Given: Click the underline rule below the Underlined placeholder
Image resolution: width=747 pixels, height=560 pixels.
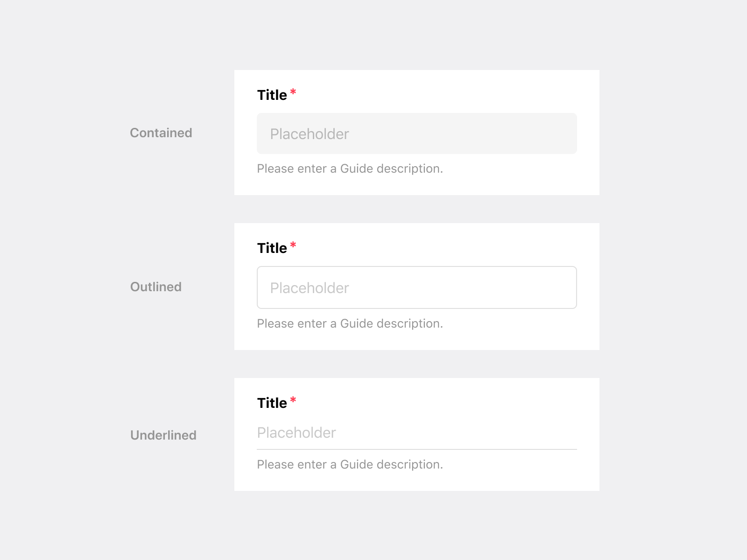Looking at the screenshot, I should 416,448.
